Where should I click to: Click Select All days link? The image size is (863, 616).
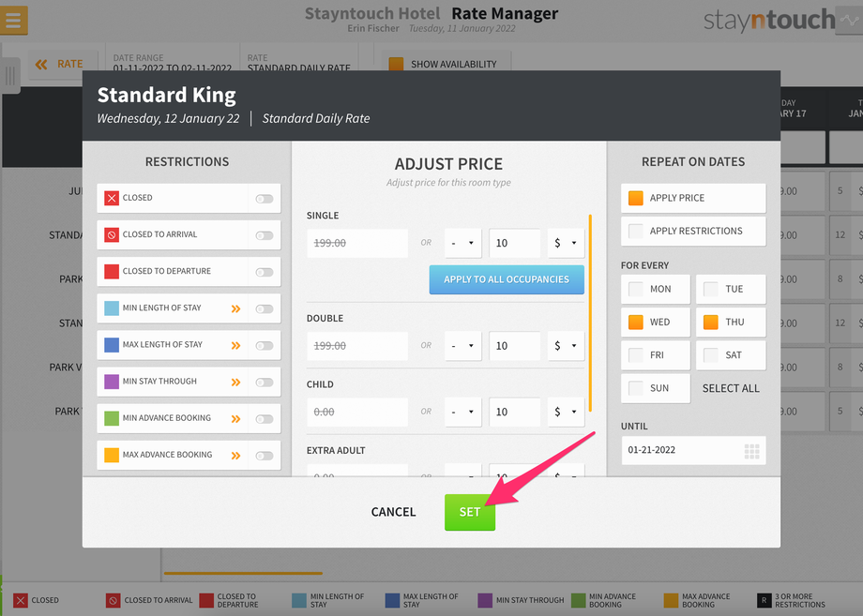coord(731,388)
